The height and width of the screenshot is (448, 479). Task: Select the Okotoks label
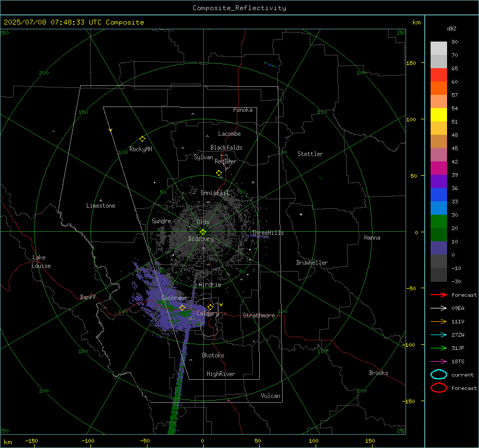(x=213, y=355)
